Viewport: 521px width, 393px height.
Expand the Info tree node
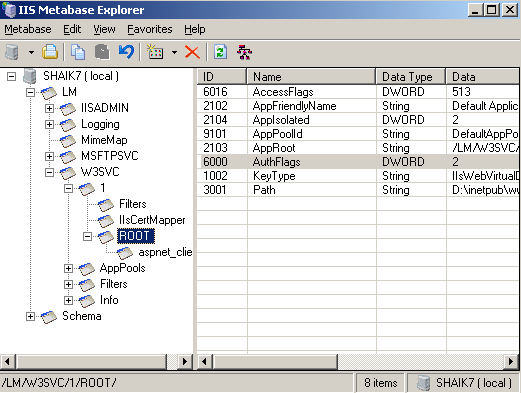pyautogui.click(x=68, y=300)
